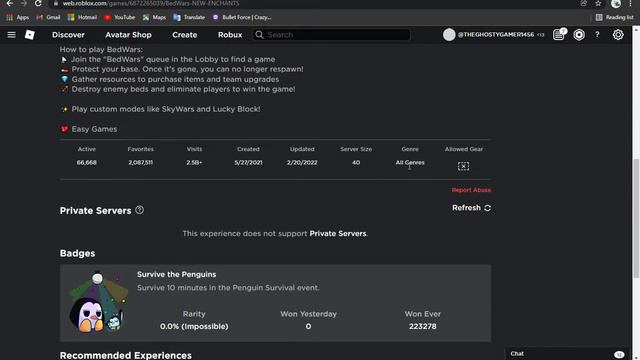Viewport: 640px width, 360px height.
Task: Open the Reading list
Action: click(x=614, y=17)
